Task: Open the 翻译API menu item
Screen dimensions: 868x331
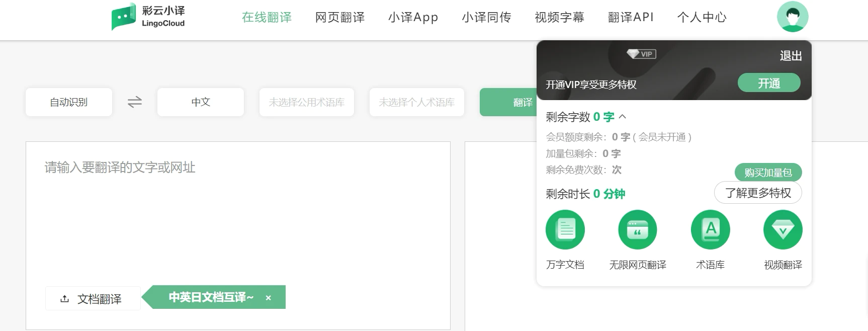Action: (x=631, y=18)
